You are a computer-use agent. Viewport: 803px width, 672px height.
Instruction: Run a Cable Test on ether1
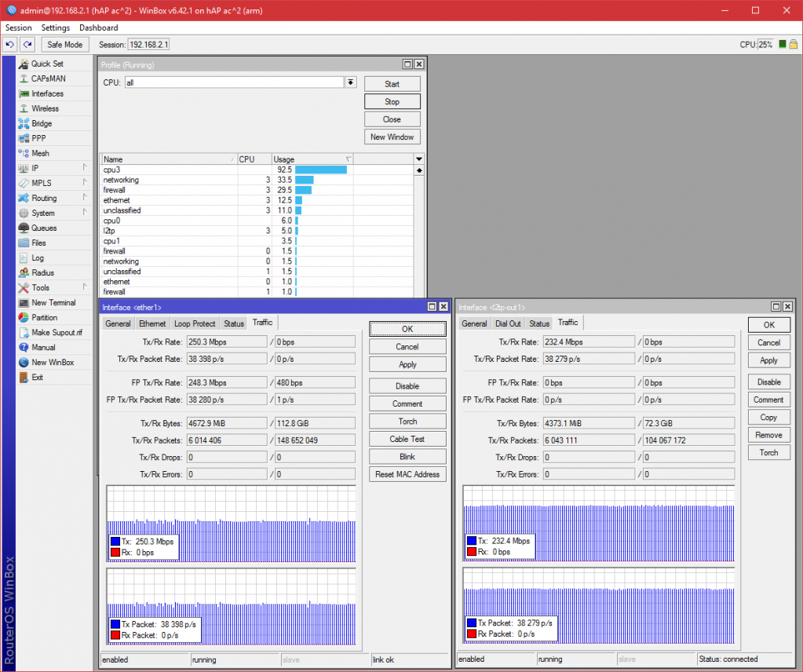407,438
